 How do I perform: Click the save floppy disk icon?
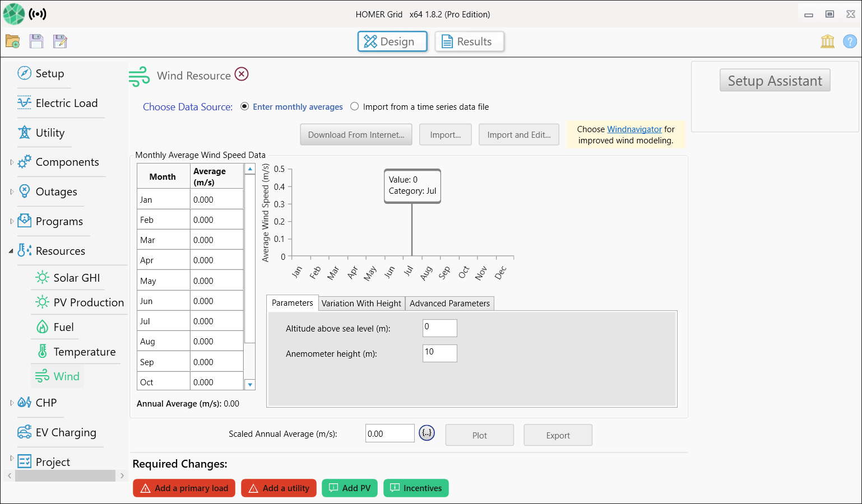pos(36,41)
